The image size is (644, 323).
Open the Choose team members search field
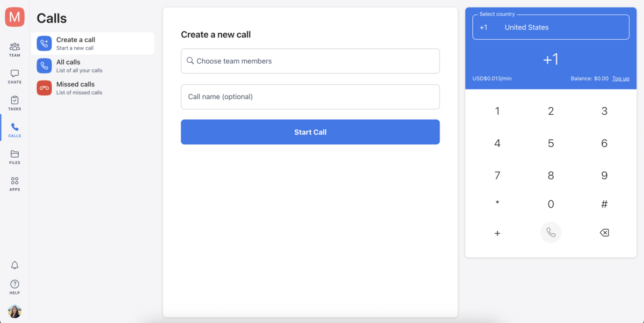[310, 61]
